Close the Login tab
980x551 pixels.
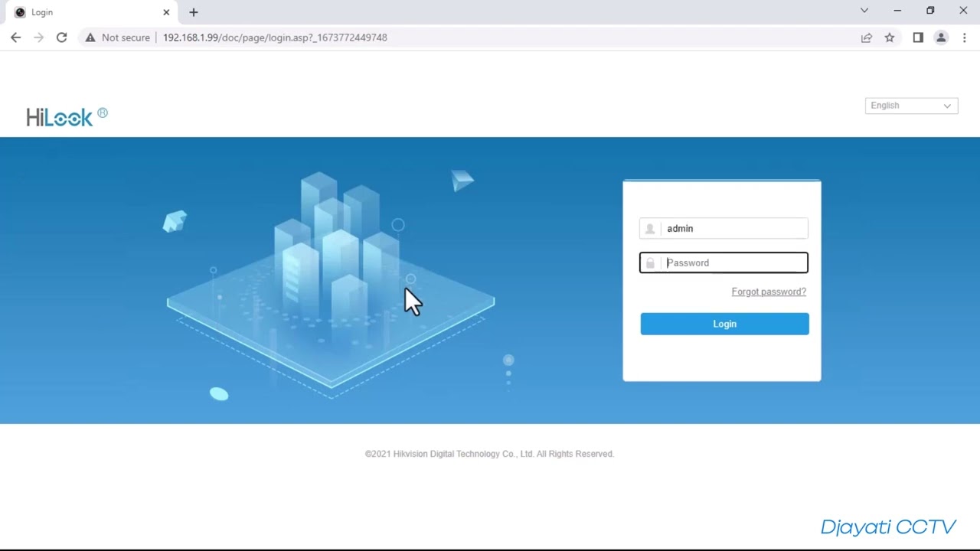click(x=166, y=12)
